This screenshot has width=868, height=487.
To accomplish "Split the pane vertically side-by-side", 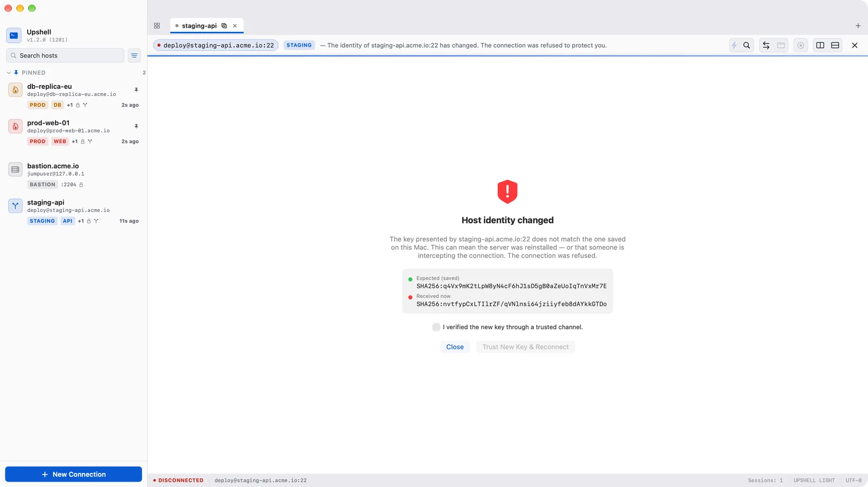I will pos(820,46).
